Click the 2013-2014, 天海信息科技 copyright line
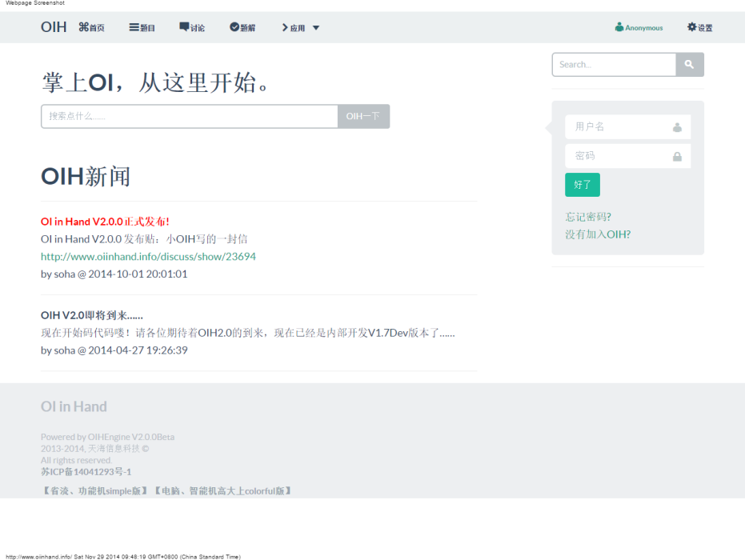The width and height of the screenshot is (745, 560). pos(95,448)
